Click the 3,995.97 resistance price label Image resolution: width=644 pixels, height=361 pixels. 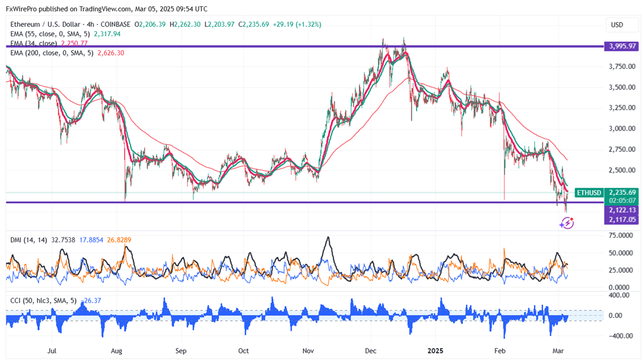pos(622,46)
